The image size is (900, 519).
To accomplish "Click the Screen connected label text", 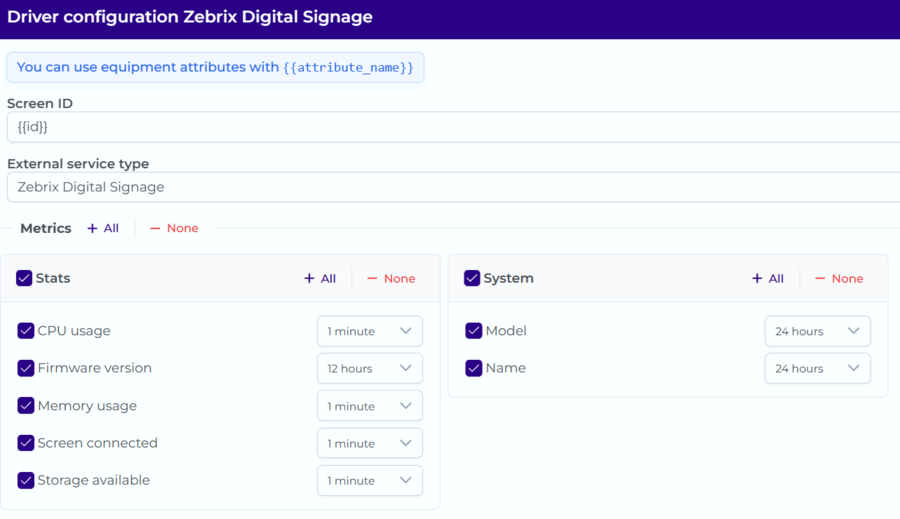I will click(98, 443).
